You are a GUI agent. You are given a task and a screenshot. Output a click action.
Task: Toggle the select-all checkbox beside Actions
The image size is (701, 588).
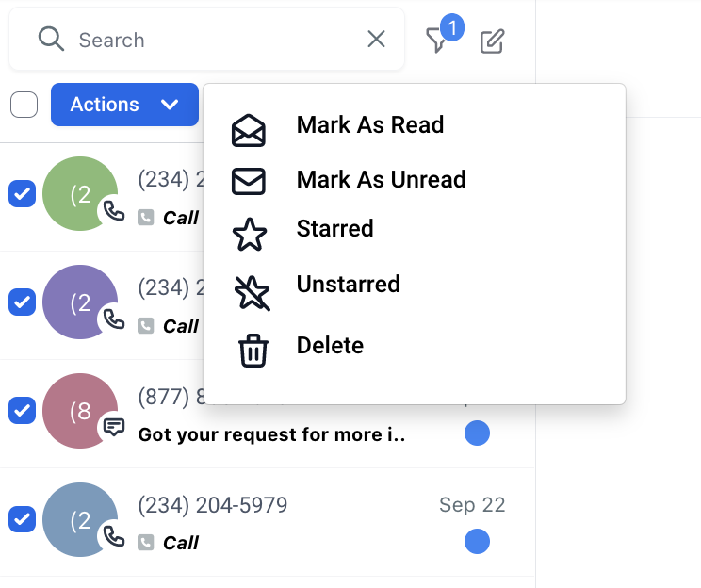[24, 105]
